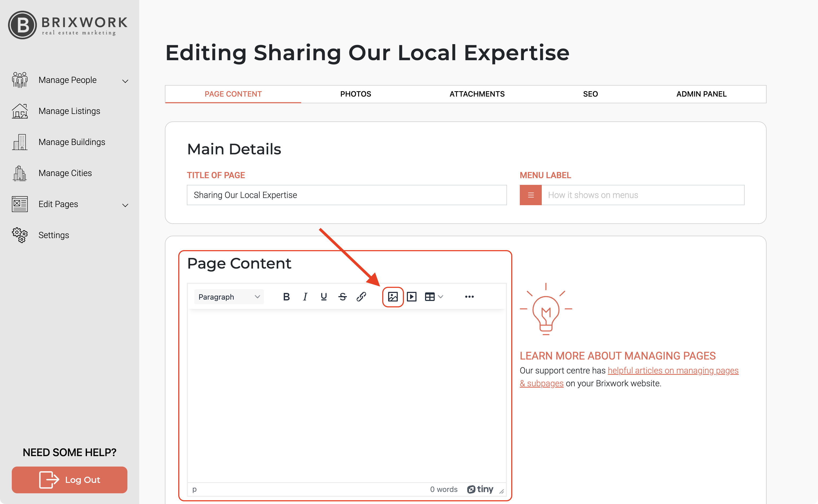Open the Paragraph format dropdown

point(229,297)
